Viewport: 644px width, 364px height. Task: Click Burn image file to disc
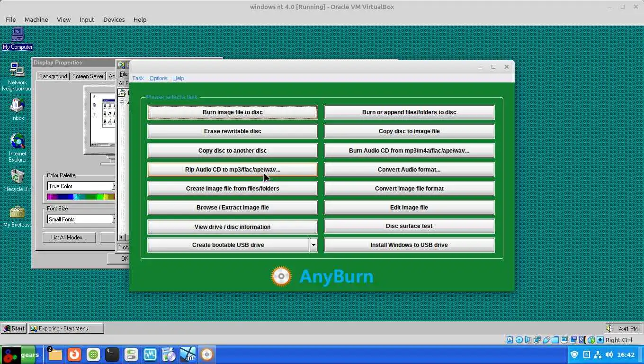coord(233,112)
